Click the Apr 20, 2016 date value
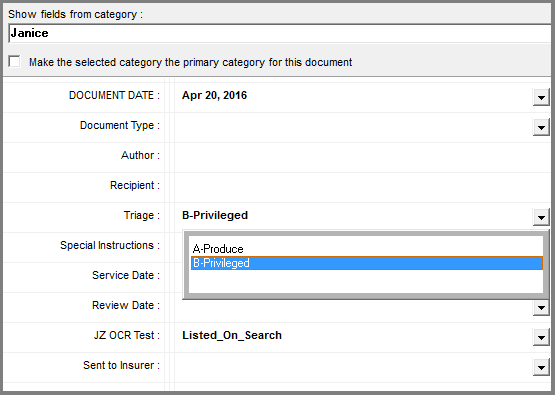 [x=214, y=96]
